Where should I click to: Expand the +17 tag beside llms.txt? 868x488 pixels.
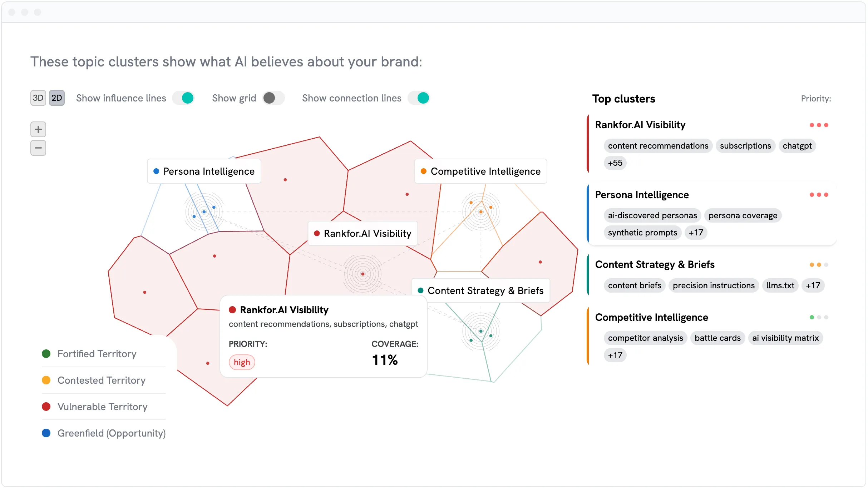pos(813,285)
